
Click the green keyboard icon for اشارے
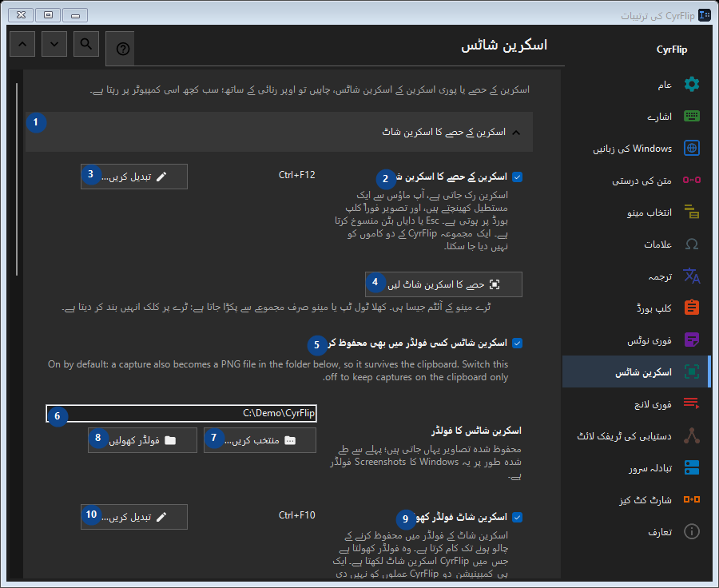coord(692,116)
